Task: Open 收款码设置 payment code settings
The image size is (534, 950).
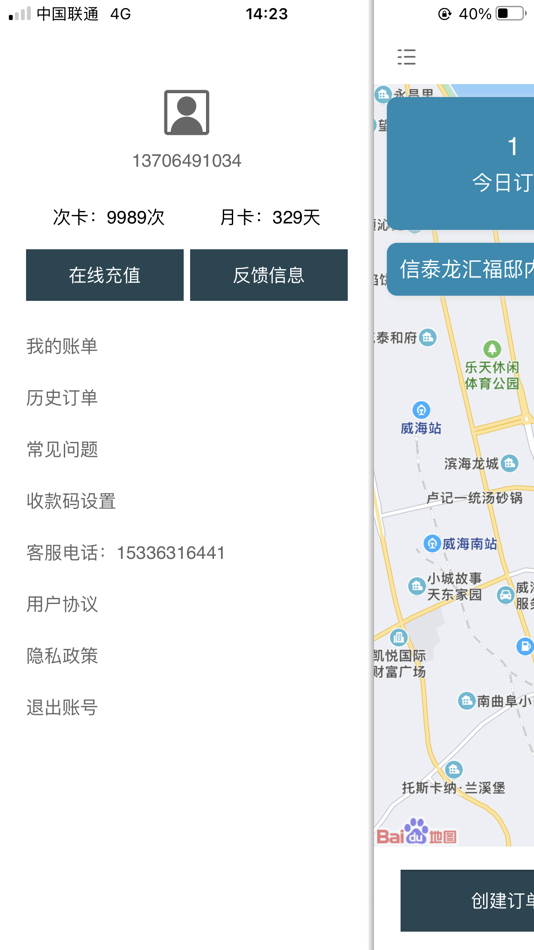Action: (x=71, y=501)
